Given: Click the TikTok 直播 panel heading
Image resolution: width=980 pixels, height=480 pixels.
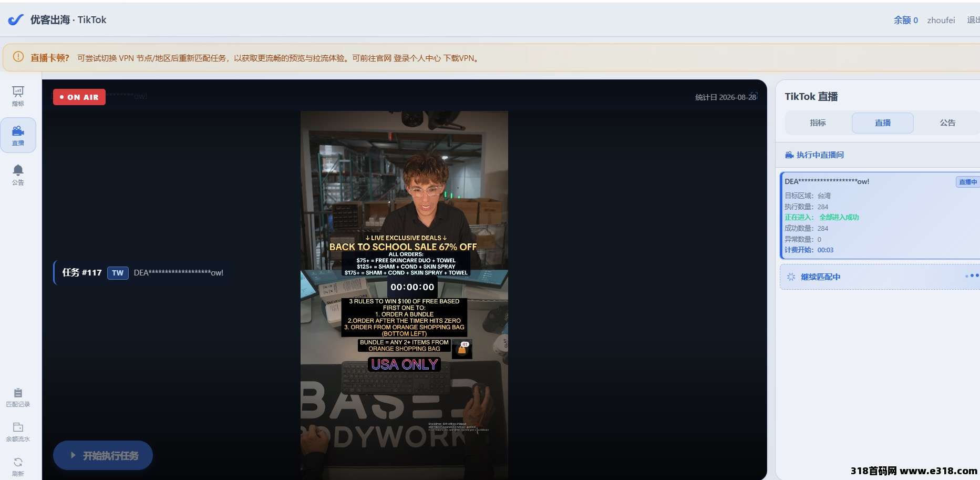Looking at the screenshot, I should coord(811,96).
